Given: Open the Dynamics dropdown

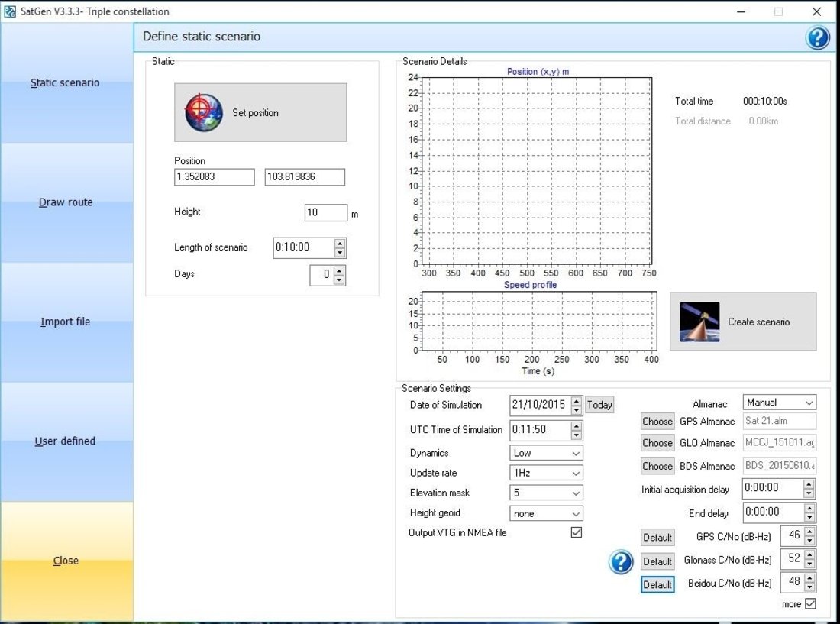Looking at the screenshot, I should tap(546, 453).
